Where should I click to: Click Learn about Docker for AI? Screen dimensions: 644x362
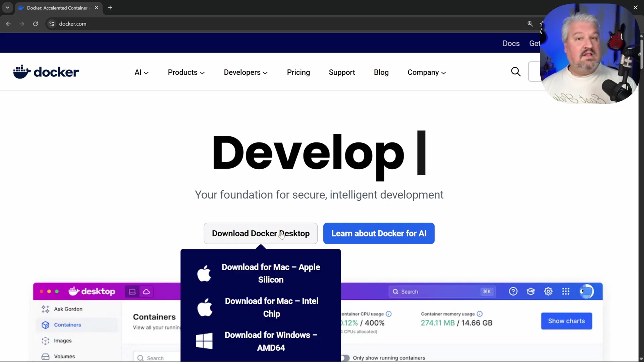[x=379, y=233]
